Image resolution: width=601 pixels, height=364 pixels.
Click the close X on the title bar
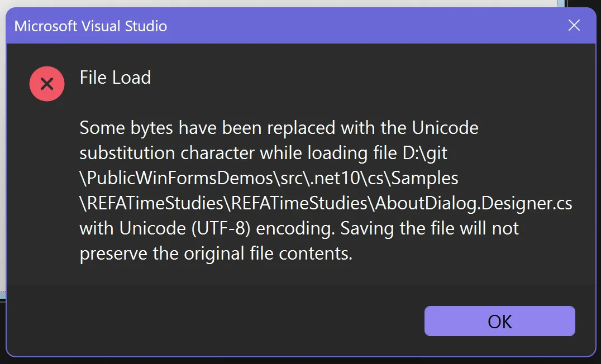click(574, 25)
